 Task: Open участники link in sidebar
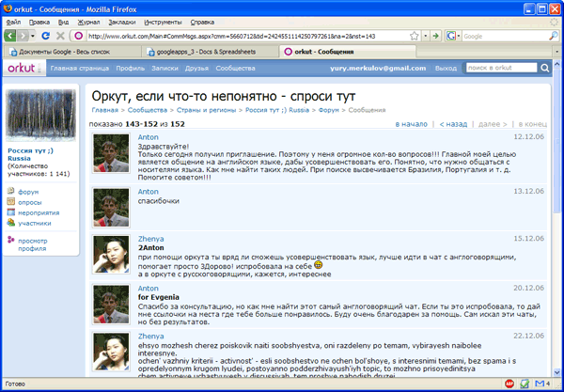(x=35, y=224)
